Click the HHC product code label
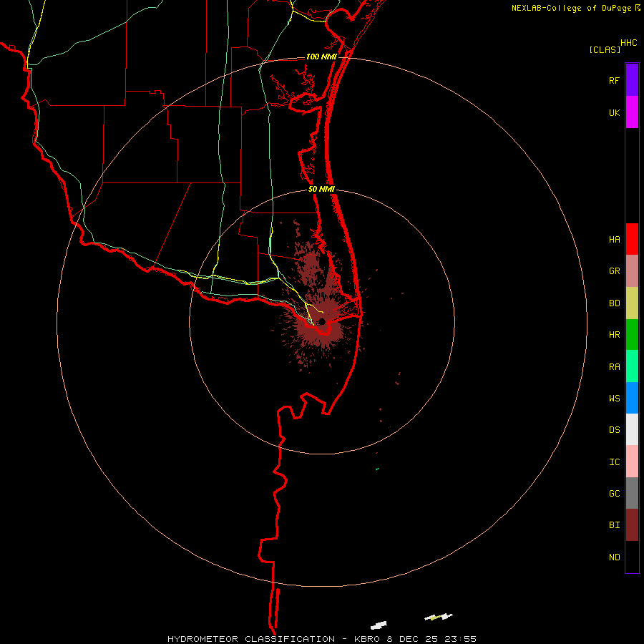Image resolution: width=644 pixels, height=644 pixels. [x=629, y=43]
